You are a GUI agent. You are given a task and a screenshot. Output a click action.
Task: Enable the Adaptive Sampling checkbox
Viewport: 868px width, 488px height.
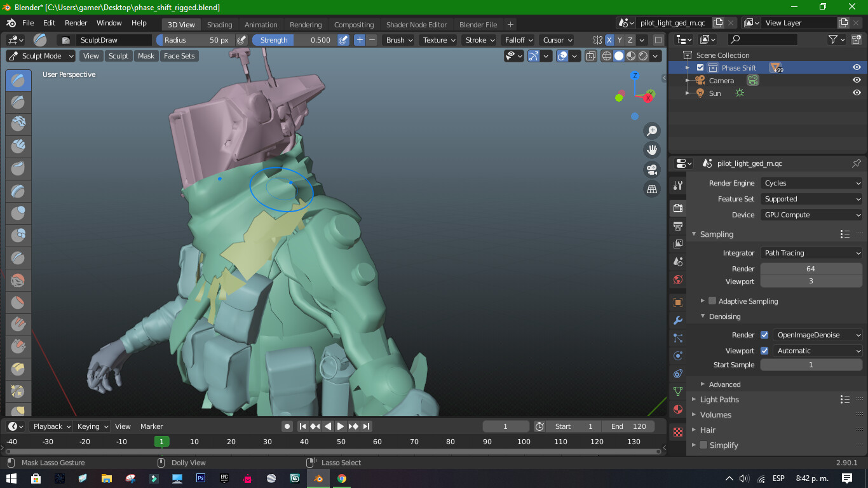[x=712, y=301]
